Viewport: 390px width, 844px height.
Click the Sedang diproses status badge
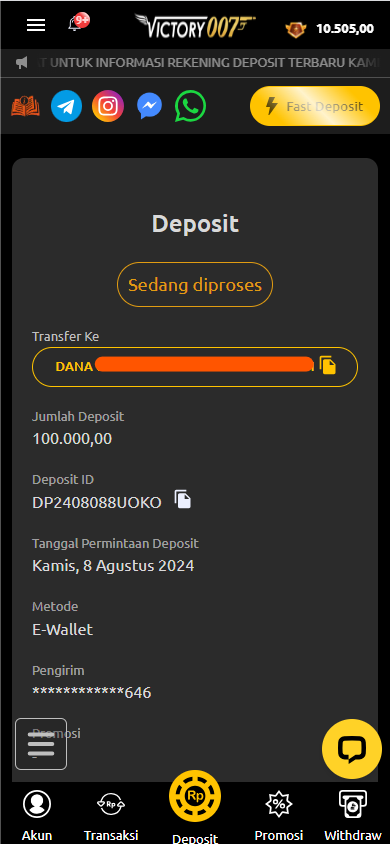click(x=195, y=285)
